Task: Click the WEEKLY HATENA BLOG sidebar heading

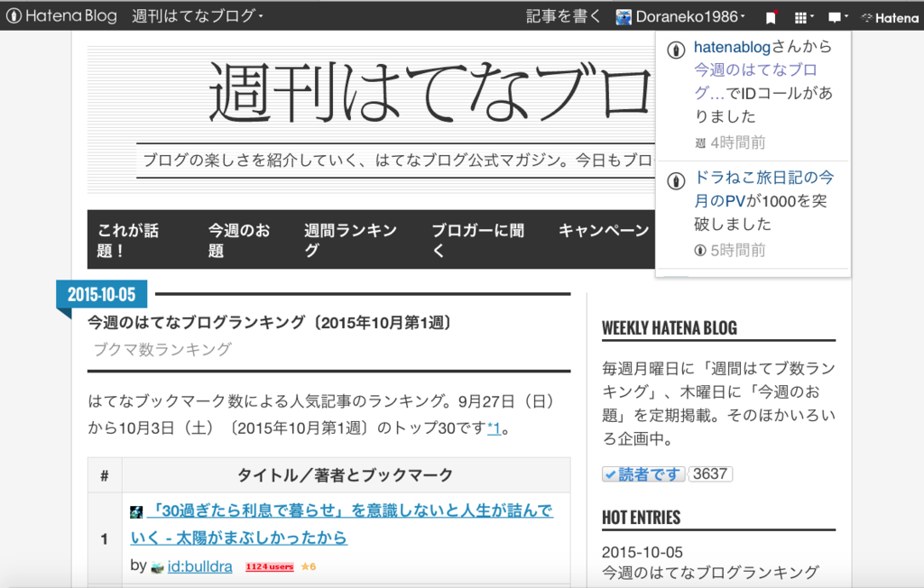Action: [670, 328]
